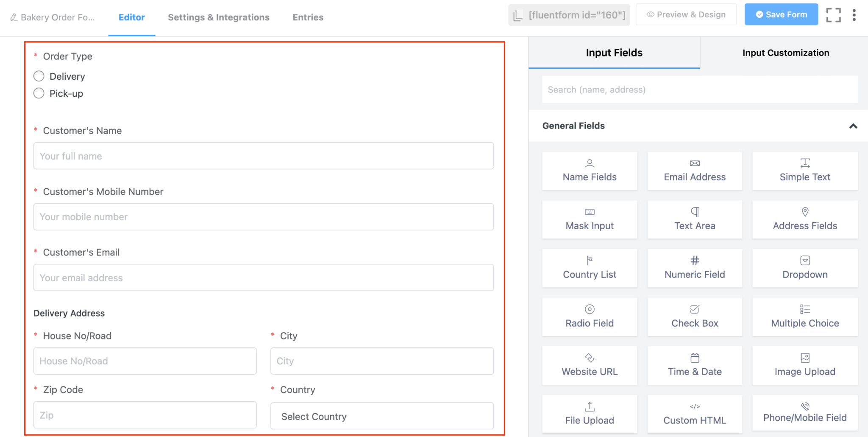Collapse the General Fields section

[x=854, y=126]
